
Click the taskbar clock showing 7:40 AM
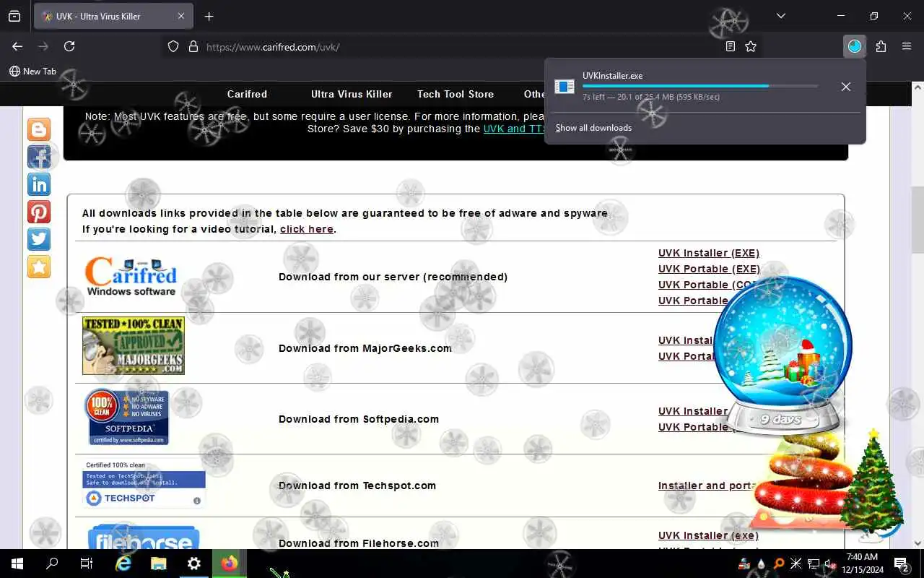point(862,564)
